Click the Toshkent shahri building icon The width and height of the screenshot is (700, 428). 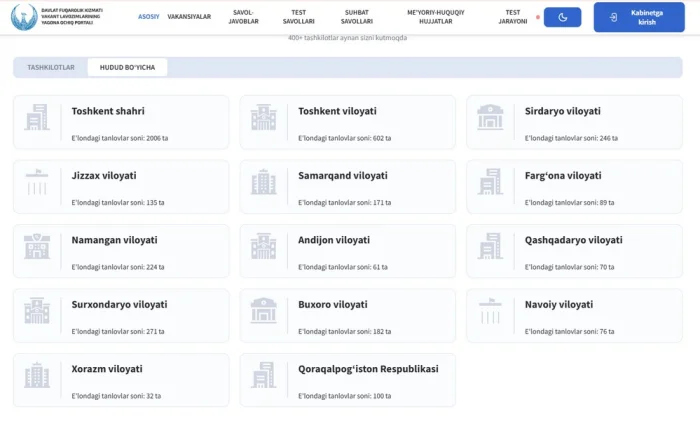pos(37,118)
